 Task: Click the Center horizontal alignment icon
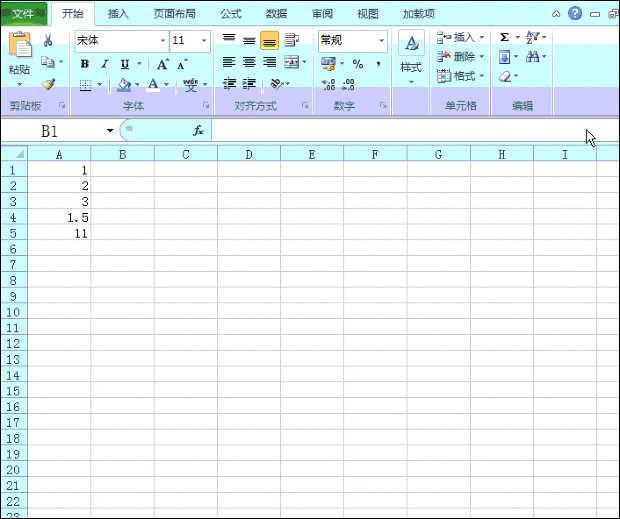tap(249, 63)
